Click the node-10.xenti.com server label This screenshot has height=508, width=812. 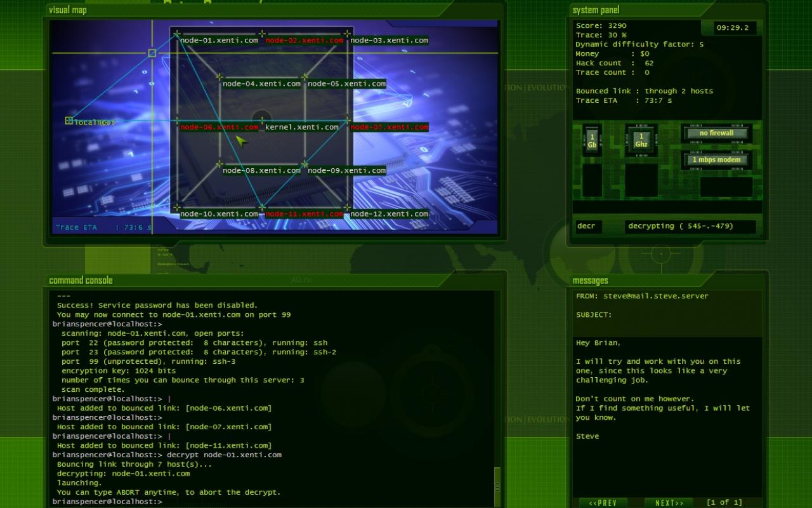point(219,214)
